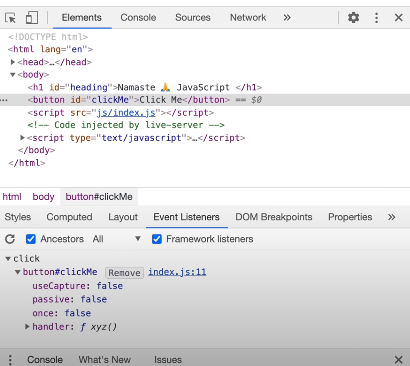Select body in the breadcrumb trail
The height and width of the screenshot is (366, 410).
[43, 197]
